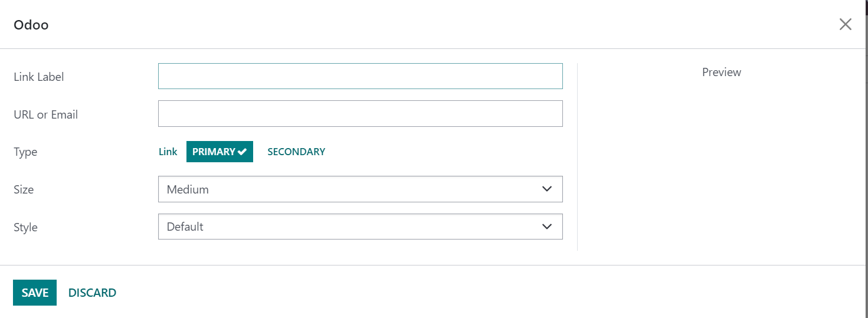868x318 pixels.
Task: Click the DISCARD button
Action: pyautogui.click(x=92, y=293)
